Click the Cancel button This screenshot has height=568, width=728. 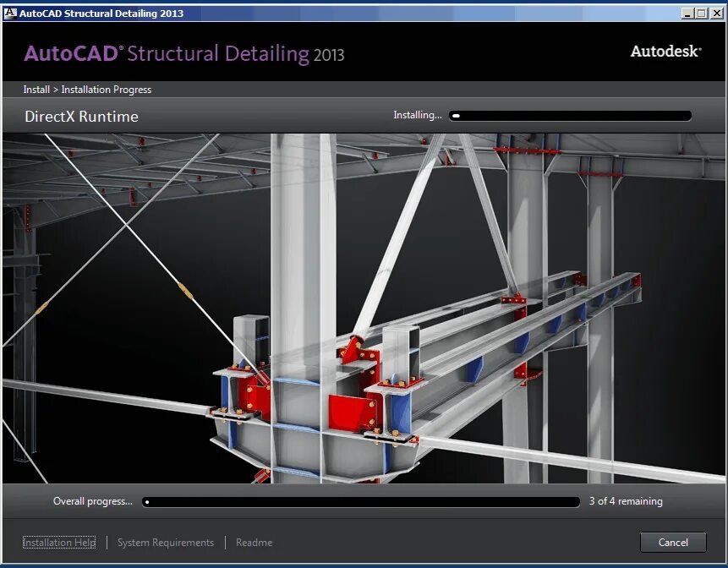(x=673, y=542)
